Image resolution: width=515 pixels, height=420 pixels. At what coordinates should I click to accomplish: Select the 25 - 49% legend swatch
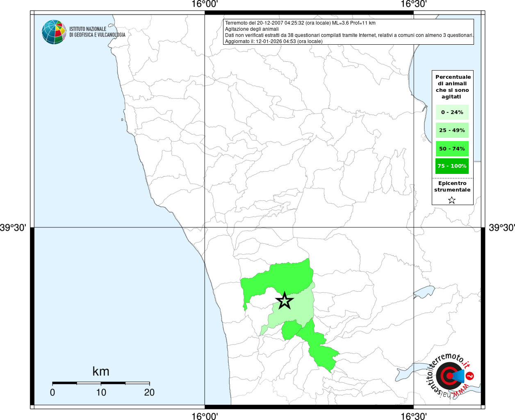[x=452, y=130]
